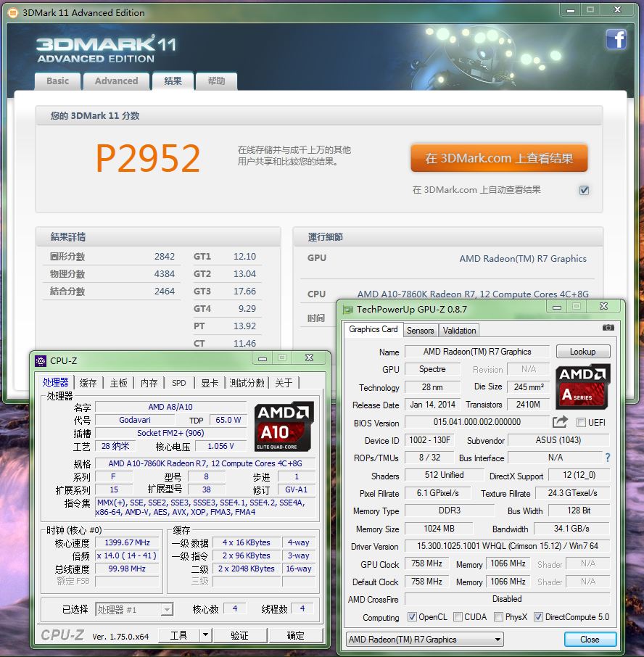Viewport: 644px width, 657px height.
Task: Click the physics score value 4384
Action: (x=164, y=274)
